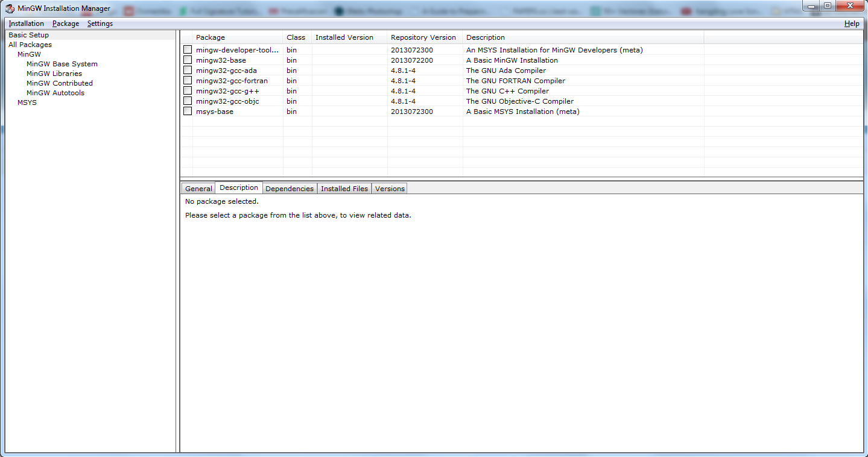Select the mingw-developer-toolkit package name
This screenshot has height=457, width=868.
[x=238, y=50]
